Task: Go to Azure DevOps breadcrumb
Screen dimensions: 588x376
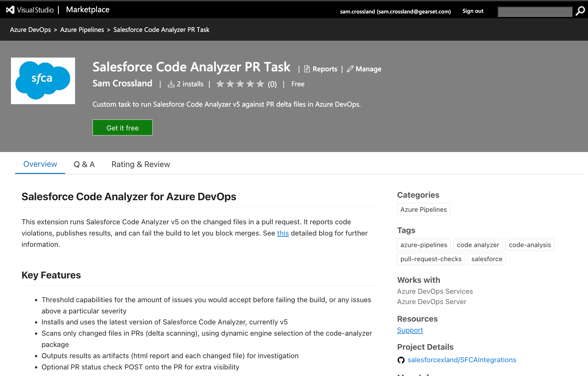Action: click(30, 30)
